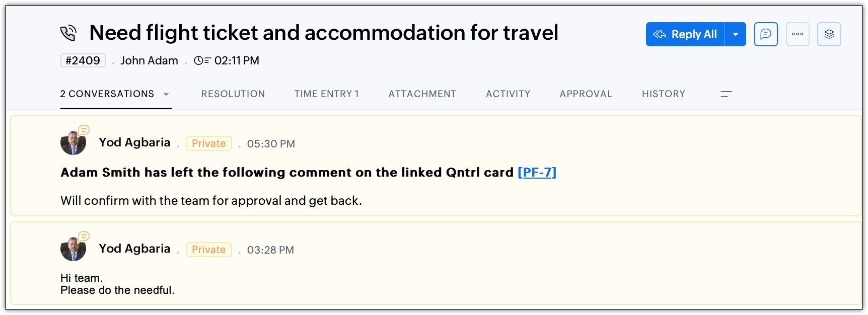Expand the 2 Conversations filter arrow
Screen dimensions: 868x315
pos(166,94)
